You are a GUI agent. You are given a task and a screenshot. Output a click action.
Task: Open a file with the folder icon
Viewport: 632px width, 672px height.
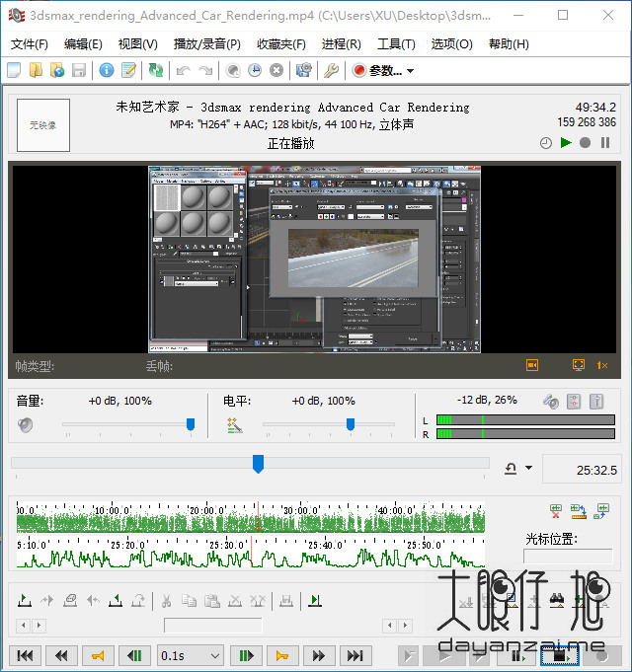point(36,70)
